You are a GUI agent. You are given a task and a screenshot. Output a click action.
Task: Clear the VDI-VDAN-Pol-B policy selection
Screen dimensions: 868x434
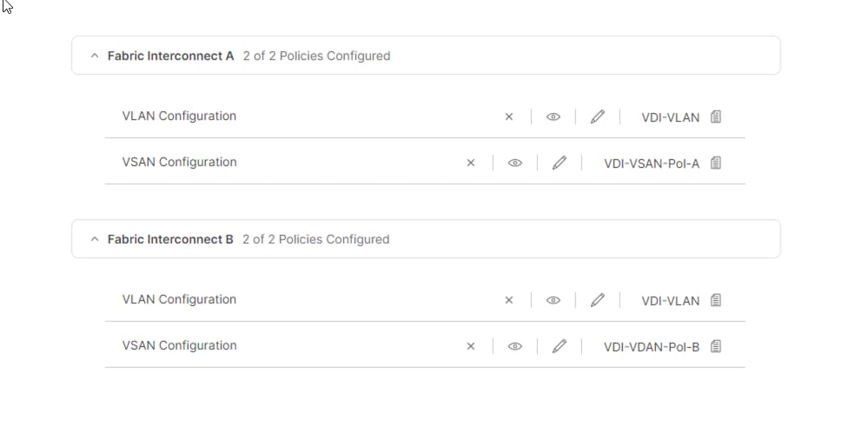pyautogui.click(x=471, y=346)
